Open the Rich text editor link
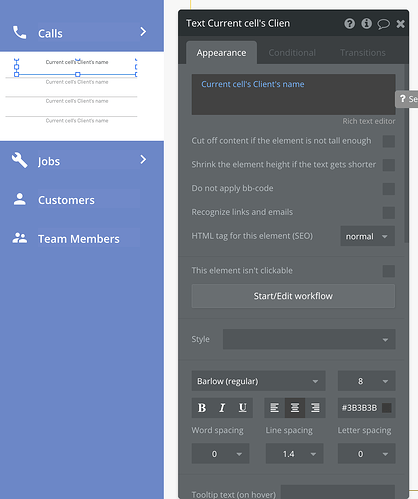This screenshot has width=418, height=499. click(369, 121)
